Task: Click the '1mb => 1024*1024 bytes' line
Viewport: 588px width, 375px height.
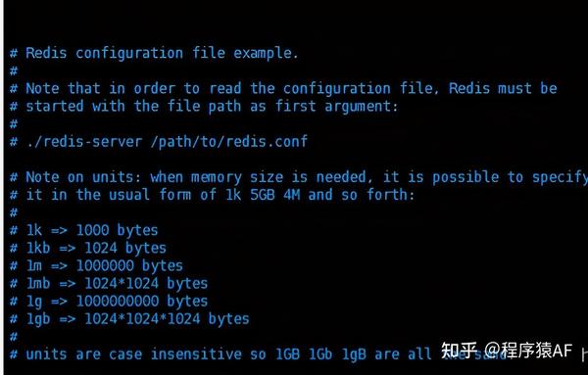Action: [x=109, y=283]
